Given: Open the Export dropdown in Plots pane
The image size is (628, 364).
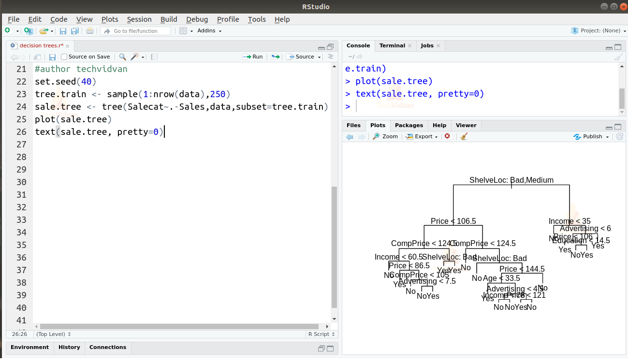Looking at the screenshot, I should [x=422, y=136].
